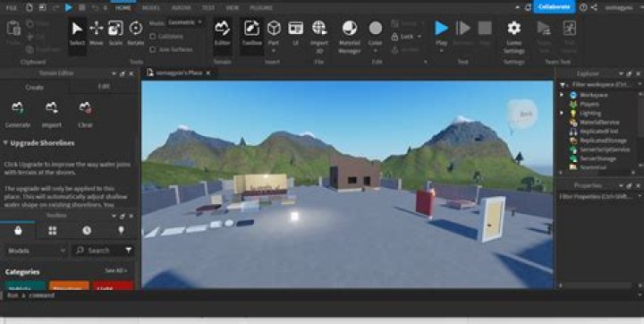Click the Import terrain icon
Image resolution: width=644 pixels, height=324 pixels.
52,107
